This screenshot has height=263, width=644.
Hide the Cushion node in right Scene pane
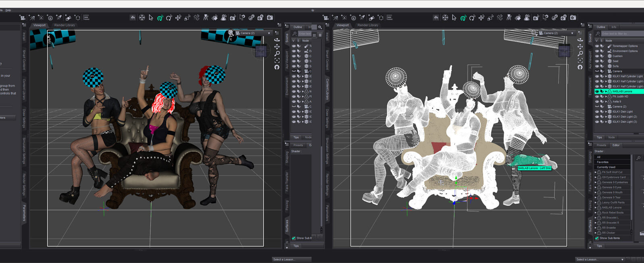click(x=597, y=56)
